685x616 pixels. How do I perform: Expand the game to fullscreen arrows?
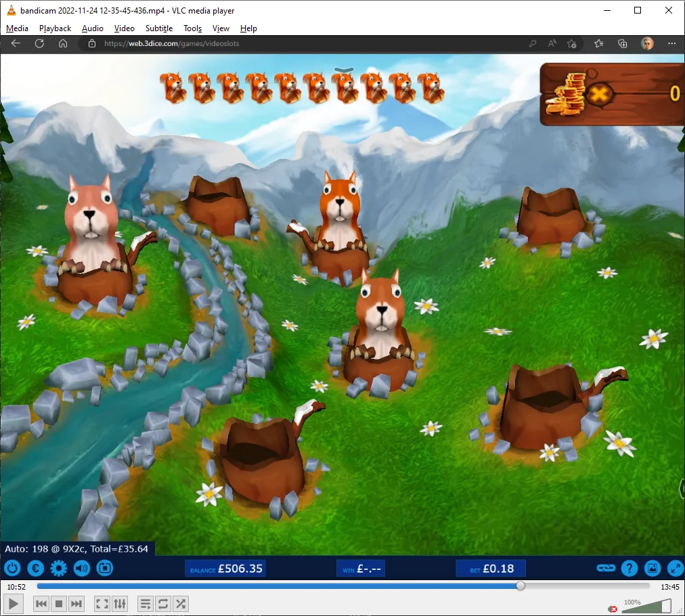pyautogui.click(x=676, y=569)
